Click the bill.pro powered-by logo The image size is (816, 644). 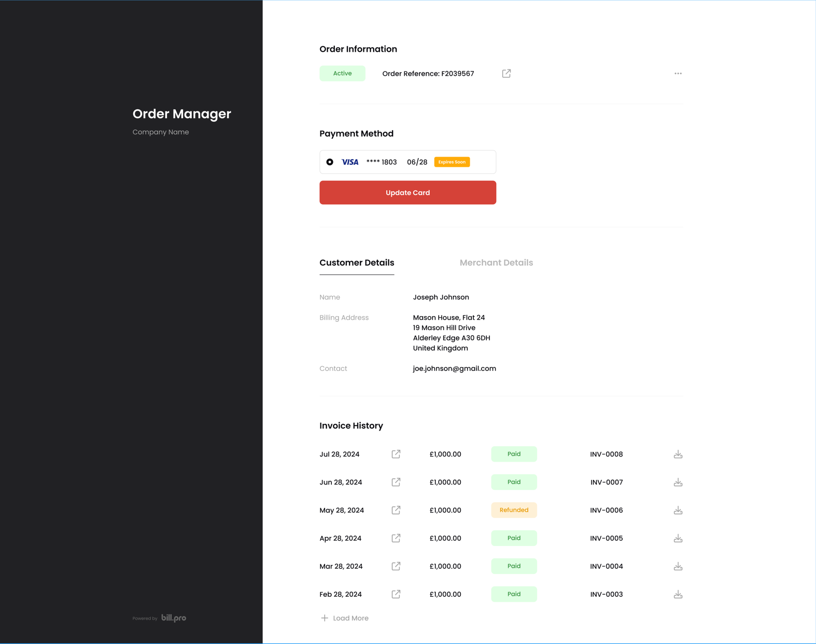coord(174,618)
